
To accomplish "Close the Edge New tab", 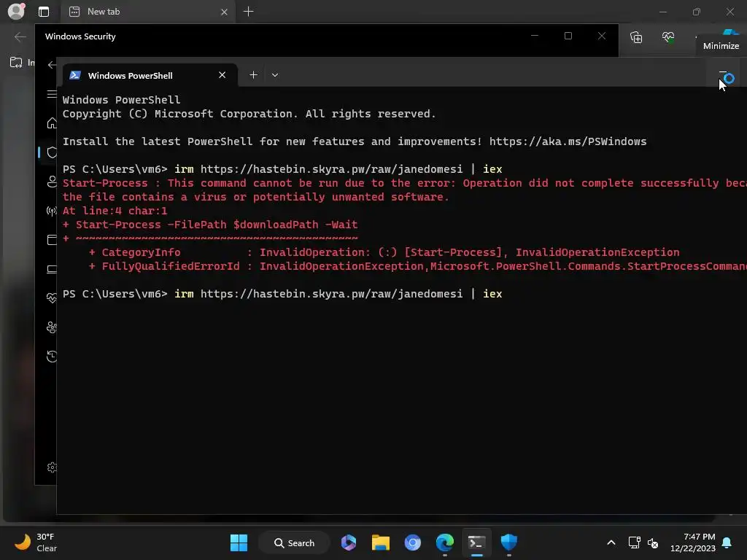I will (224, 12).
